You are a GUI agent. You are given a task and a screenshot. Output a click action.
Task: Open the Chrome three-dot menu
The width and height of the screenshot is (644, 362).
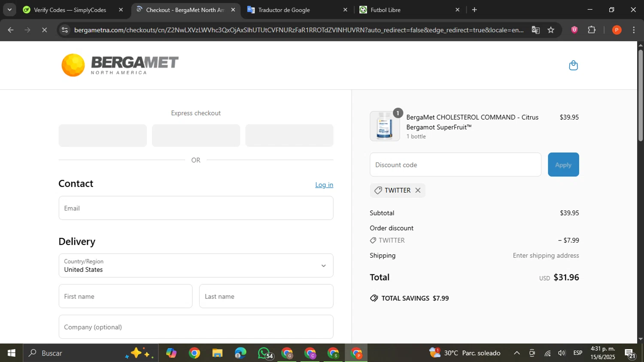click(x=634, y=30)
